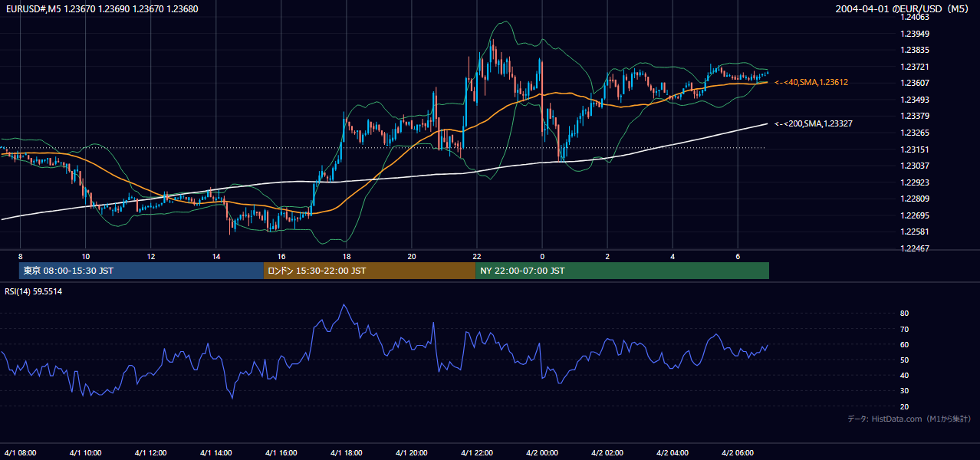Click price axis value 1.23607

[x=914, y=83]
